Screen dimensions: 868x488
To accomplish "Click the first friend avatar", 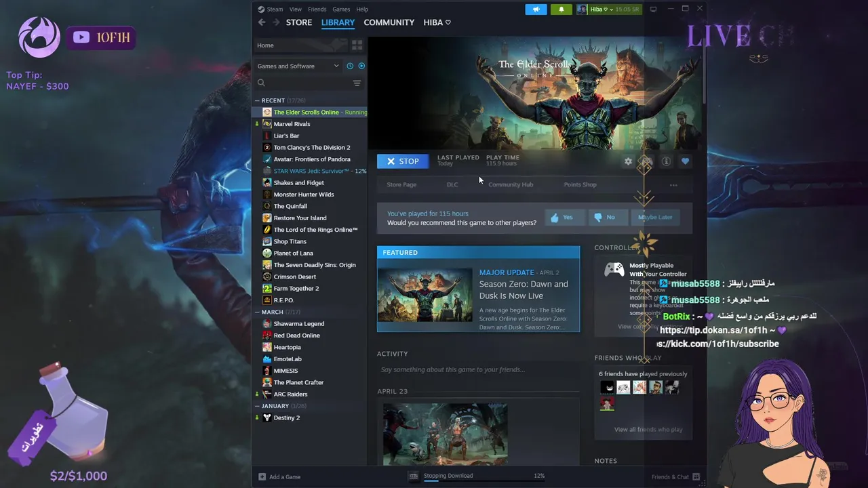I will pyautogui.click(x=607, y=387).
